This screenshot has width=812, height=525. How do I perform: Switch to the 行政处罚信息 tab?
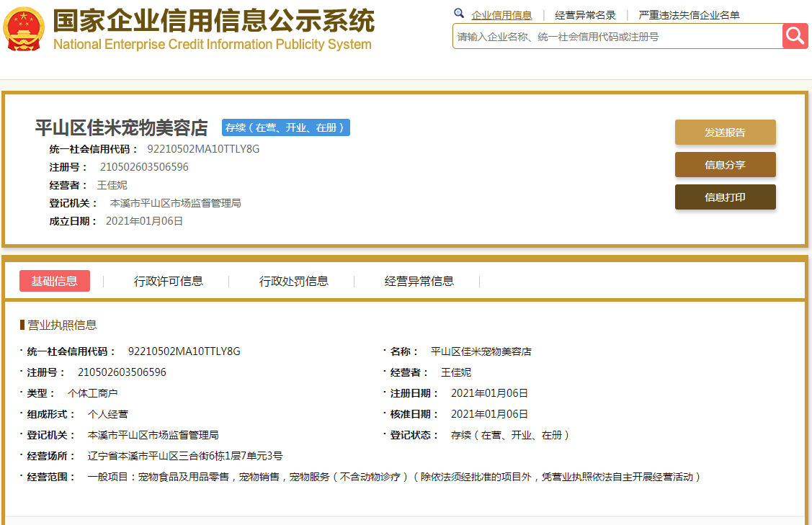[294, 281]
